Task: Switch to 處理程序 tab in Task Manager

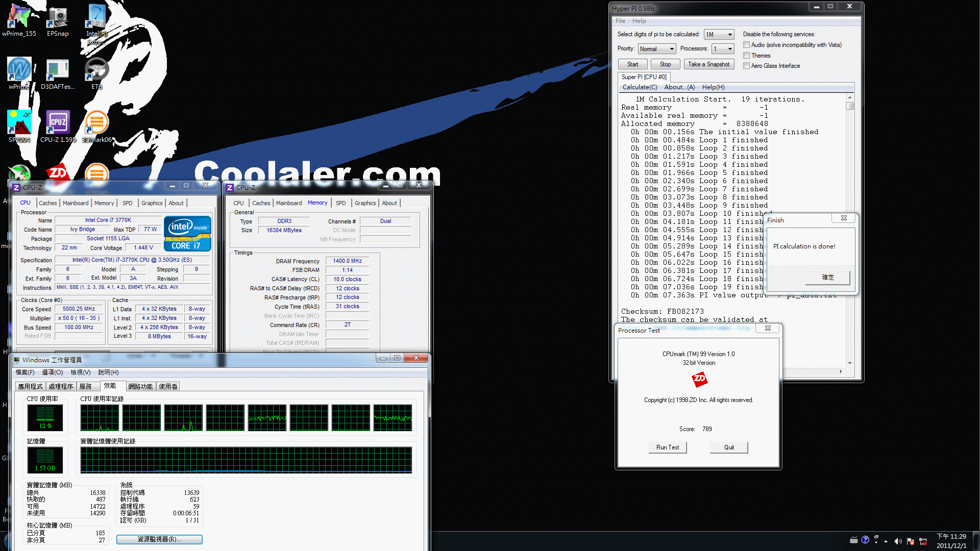Action: tap(61, 387)
